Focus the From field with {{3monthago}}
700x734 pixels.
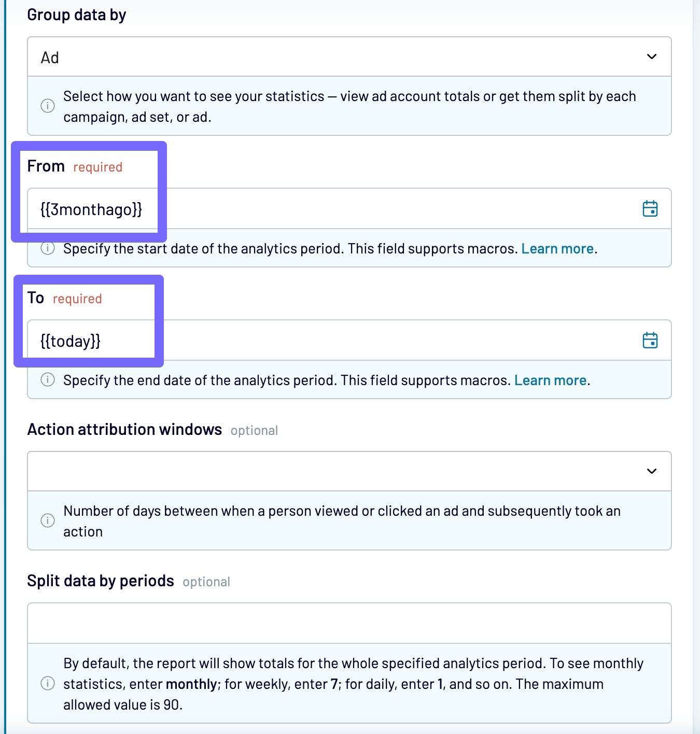click(x=349, y=208)
